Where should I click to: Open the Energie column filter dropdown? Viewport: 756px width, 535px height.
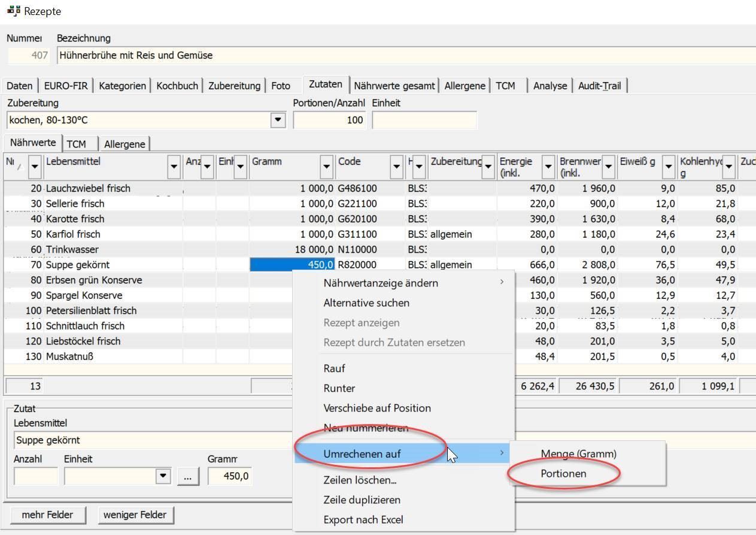tap(548, 166)
